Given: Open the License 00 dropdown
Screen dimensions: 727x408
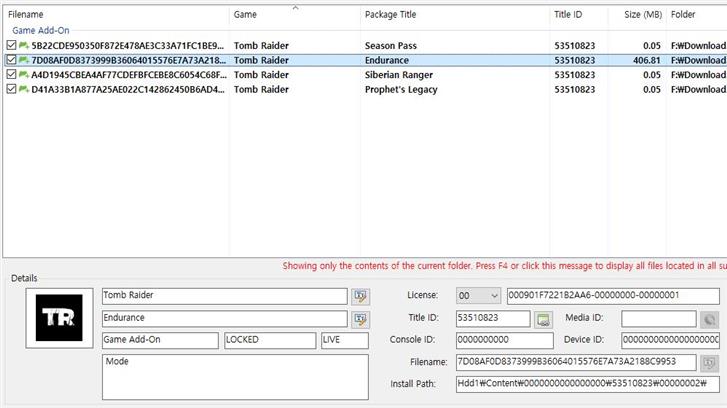Looking at the screenshot, I should pyautogui.click(x=478, y=296).
